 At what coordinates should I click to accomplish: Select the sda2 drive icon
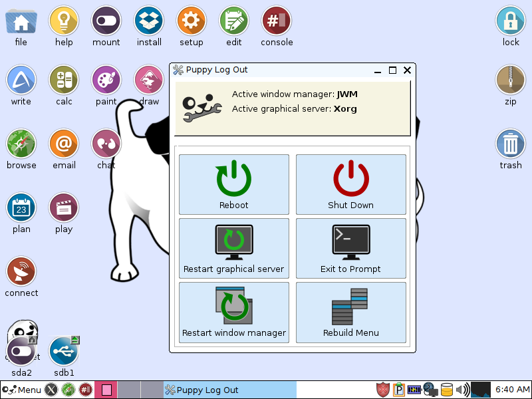coord(21,352)
